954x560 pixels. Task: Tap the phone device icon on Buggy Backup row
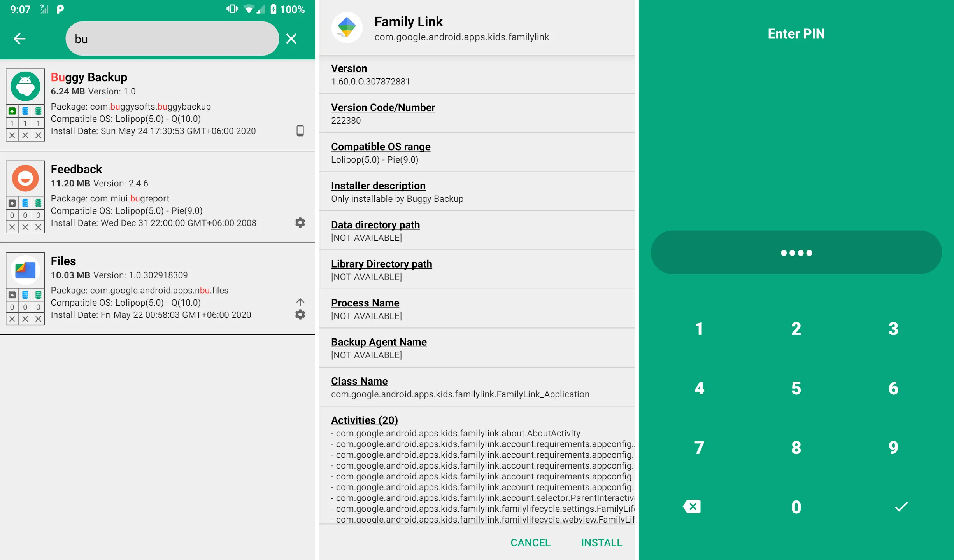[300, 131]
